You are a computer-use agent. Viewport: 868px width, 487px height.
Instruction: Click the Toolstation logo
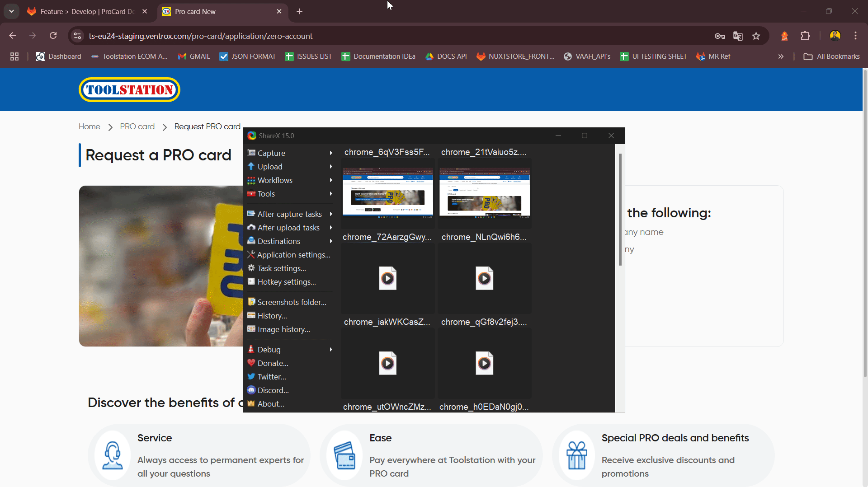(129, 90)
